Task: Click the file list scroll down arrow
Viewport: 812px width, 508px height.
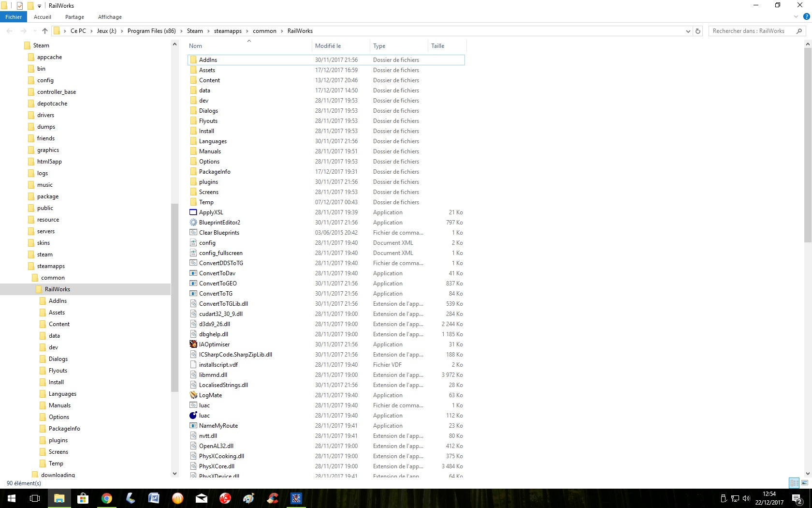Action: tap(808, 474)
